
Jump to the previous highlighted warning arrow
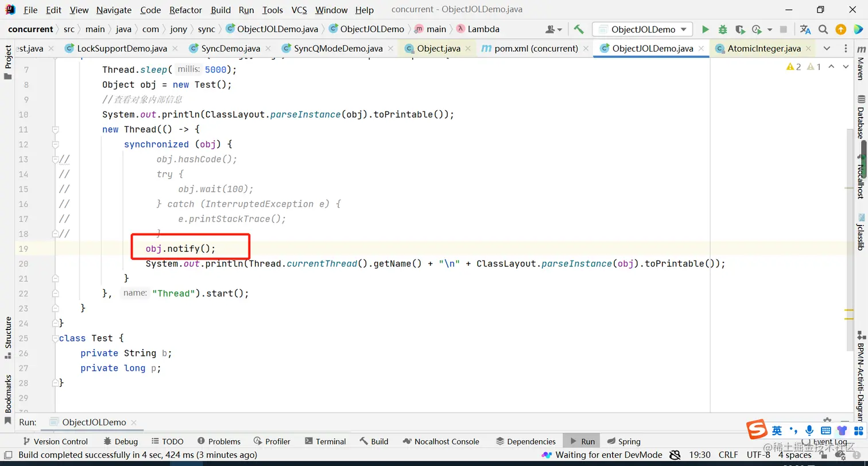[x=831, y=67]
